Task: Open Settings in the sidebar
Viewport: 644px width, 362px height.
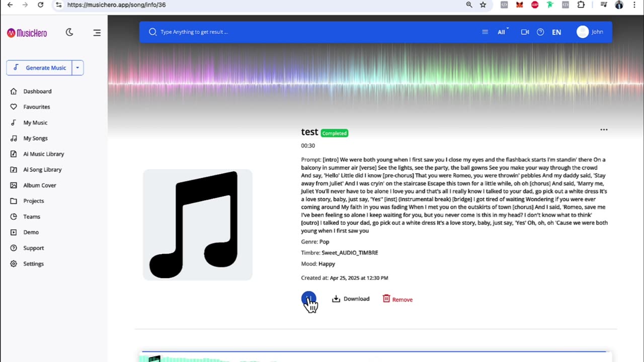Action: [27, 263]
